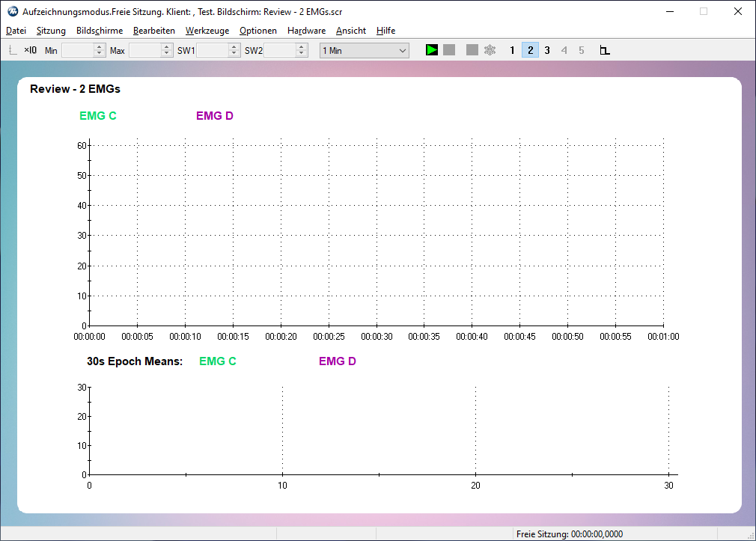Click the first gray stop button

coord(449,50)
